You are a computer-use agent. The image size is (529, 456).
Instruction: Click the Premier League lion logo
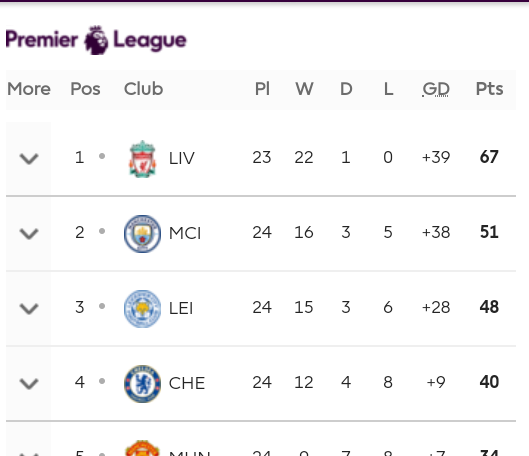click(x=96, y=40)
